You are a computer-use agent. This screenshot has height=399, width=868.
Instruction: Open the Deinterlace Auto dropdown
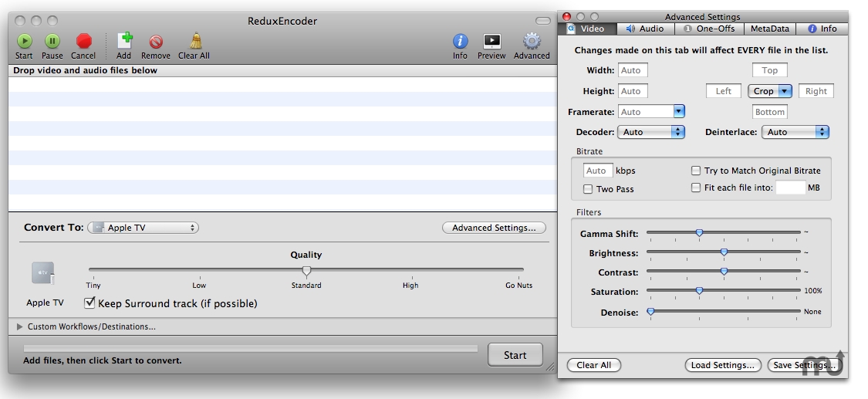point(795,132)
